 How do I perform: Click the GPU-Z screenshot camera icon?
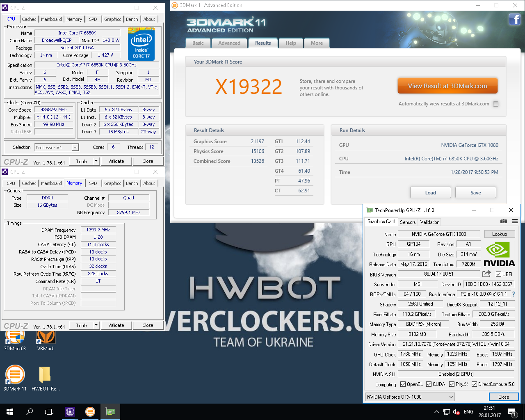click(x=504, y=221)
